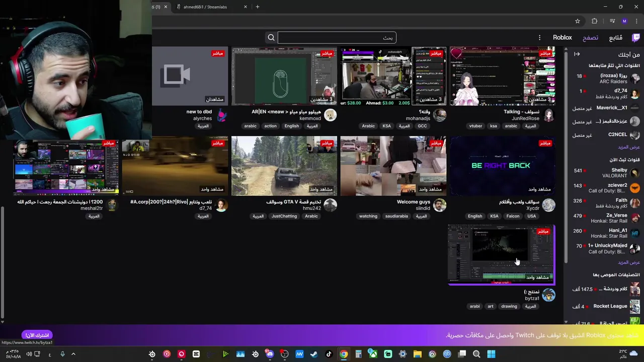Click the search magnifier button
The image size is (644, 362).
(x=271, y=38)
